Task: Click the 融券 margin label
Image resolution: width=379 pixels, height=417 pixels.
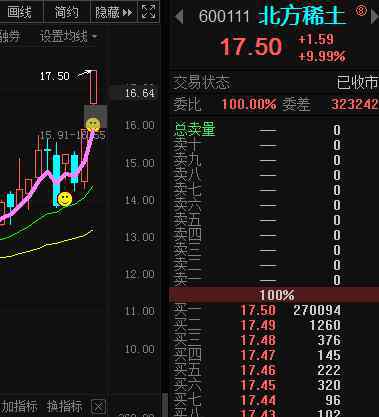Action: tap(10, 36)
